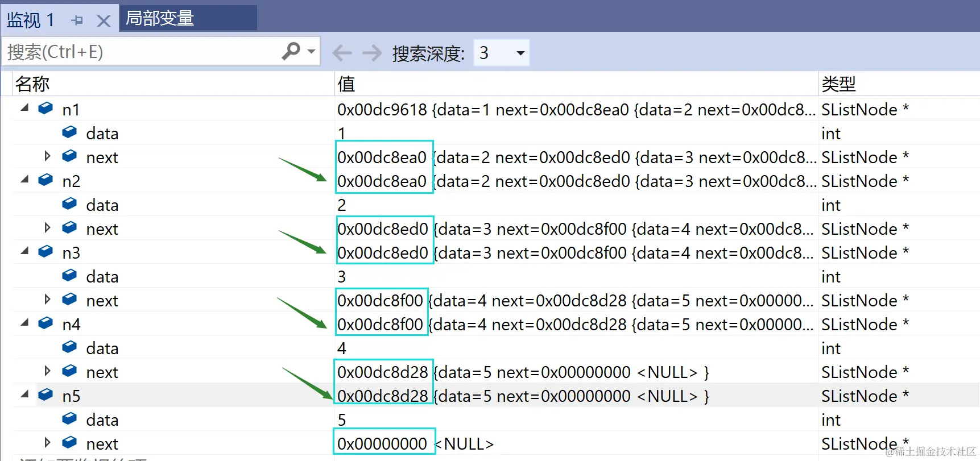Close the 监视 1 panel

pos(104,21)
